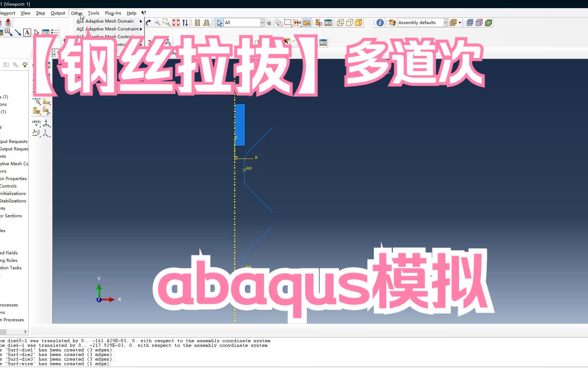This screenshot has width=588, height=368.
Task: Open the View menu
Action: point(26,13)
